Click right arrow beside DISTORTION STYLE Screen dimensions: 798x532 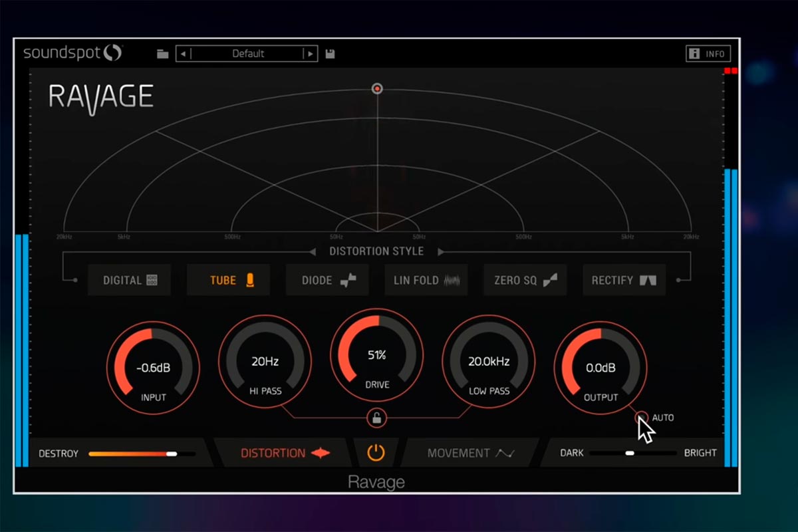tap(441, 251)
